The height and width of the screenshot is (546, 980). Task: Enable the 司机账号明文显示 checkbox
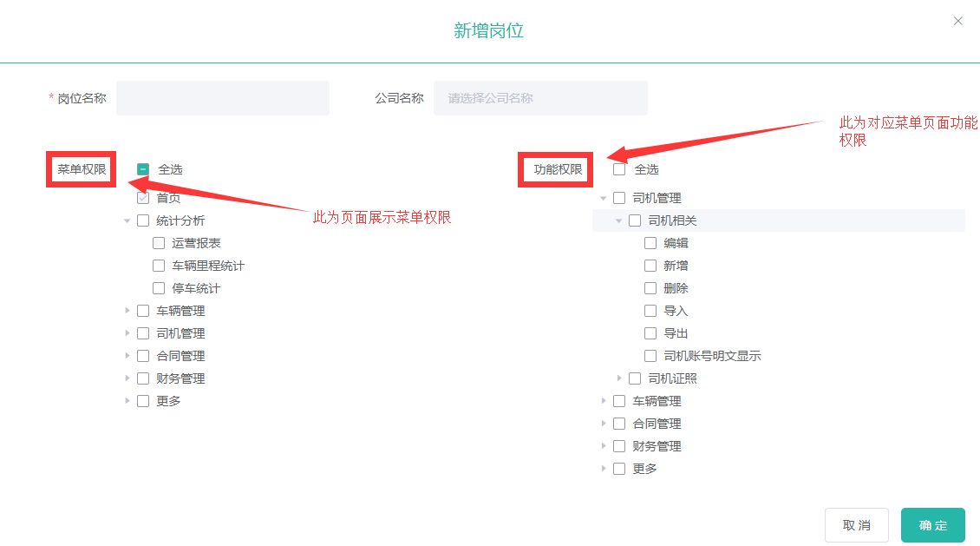650,356
